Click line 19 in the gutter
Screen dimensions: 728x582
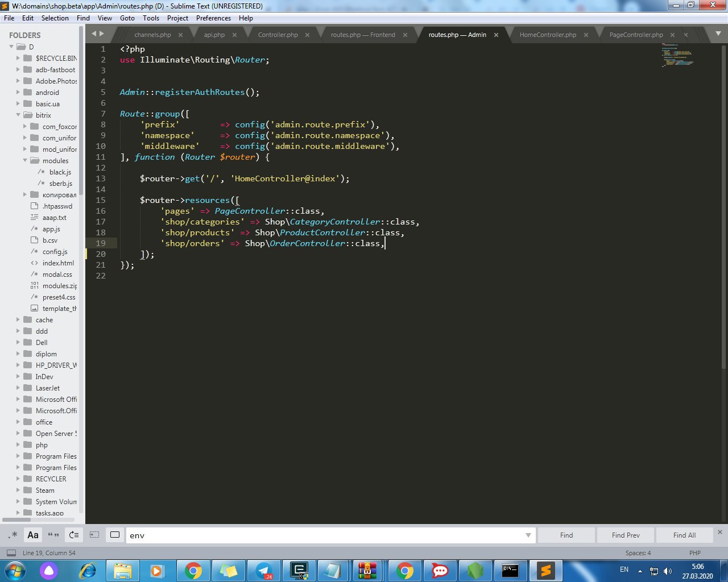click(x=101, y=243)
